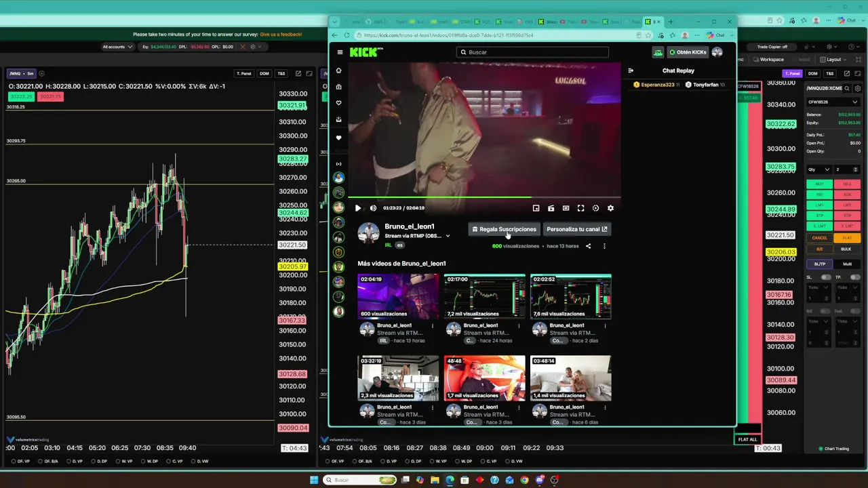
Task: Open the T&S tab on right chart
Action: pyautogui.click(x=829, y=73)
